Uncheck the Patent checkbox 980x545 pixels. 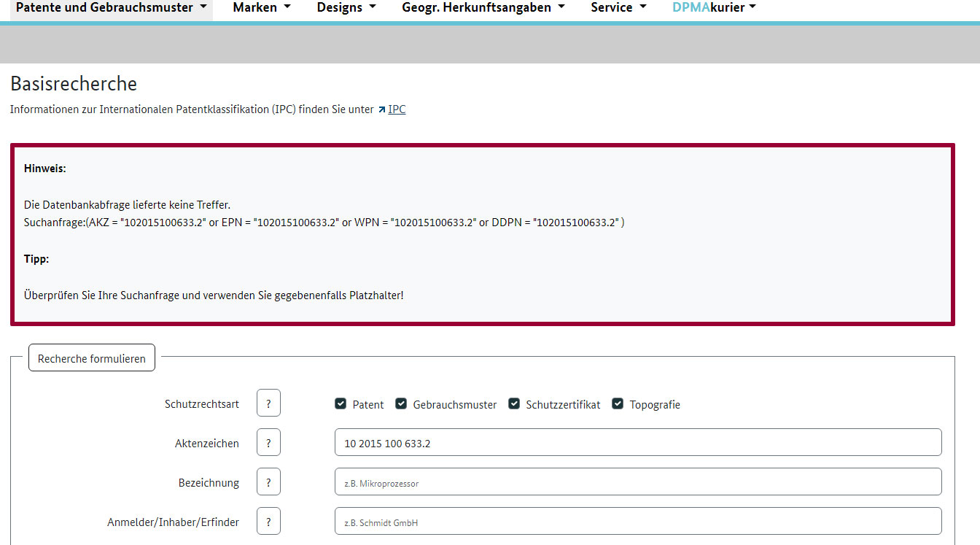[x=341, y=403]
